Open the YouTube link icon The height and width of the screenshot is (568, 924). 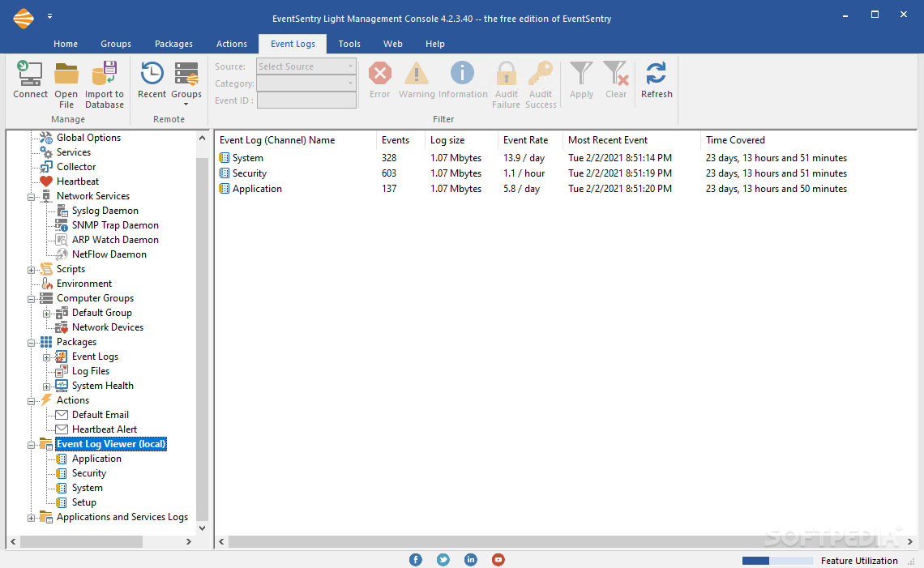tap(498, 560)
